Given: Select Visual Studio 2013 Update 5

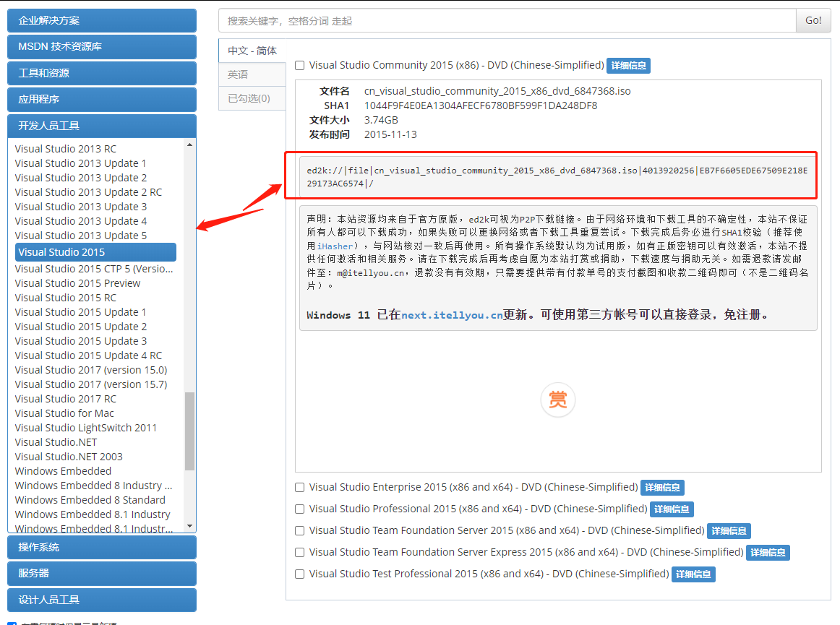Looking at the screenshot, I should coord(80,236).
